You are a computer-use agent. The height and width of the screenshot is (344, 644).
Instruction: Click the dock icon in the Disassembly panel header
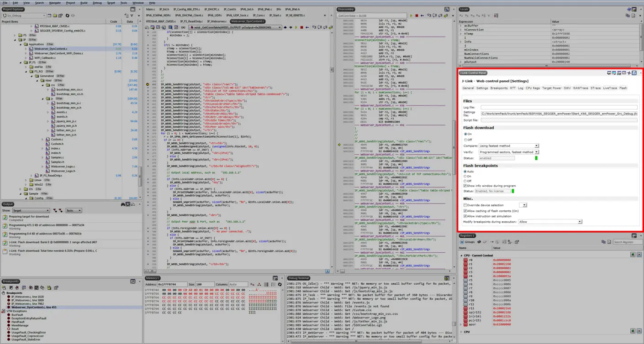447,9
